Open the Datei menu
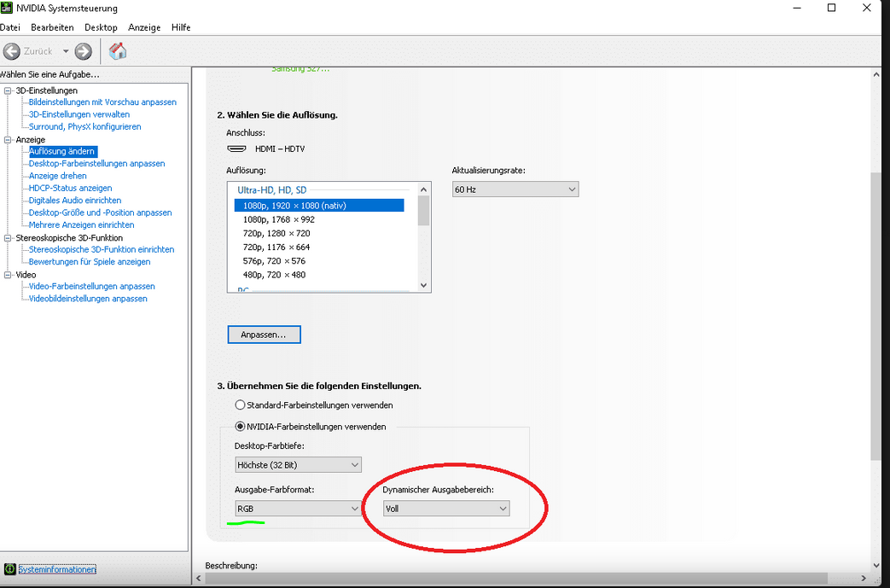Viewport: 890px width, 588px height. coord(9,27)
